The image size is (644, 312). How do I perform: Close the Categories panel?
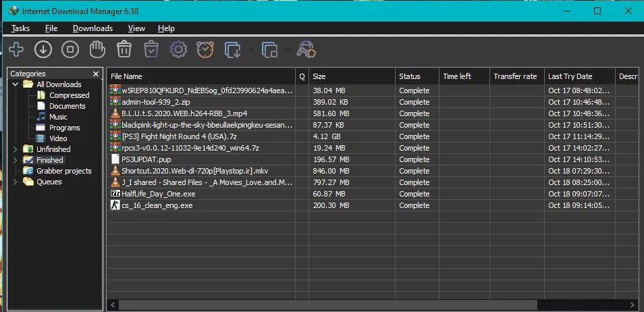pyautogui.click(x=96, y=74)
